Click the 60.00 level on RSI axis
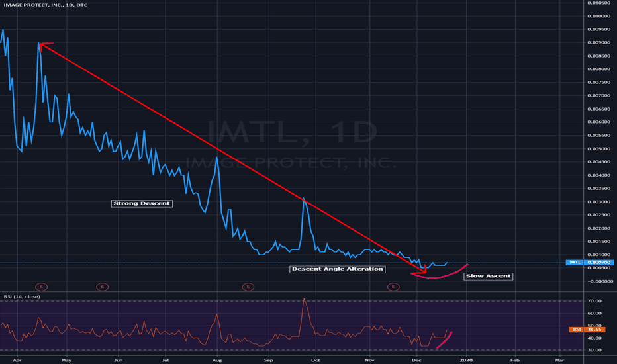The image size is (617, 364). (594, 313)
